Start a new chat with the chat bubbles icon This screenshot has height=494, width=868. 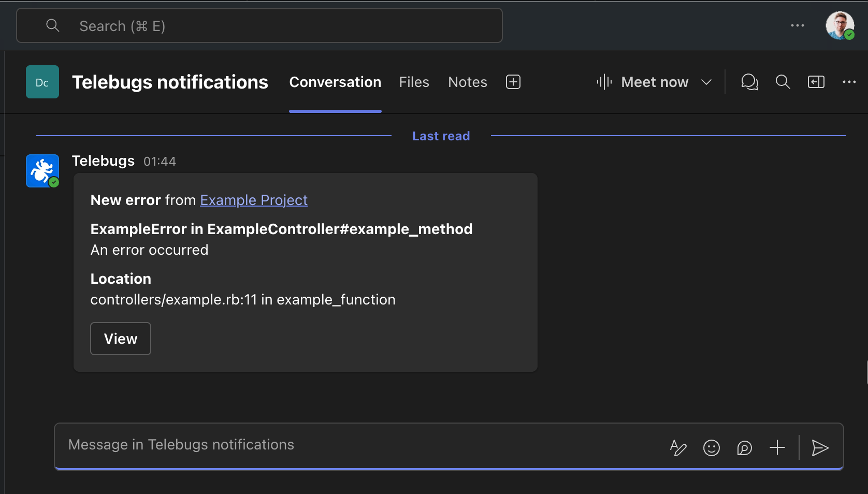pos(749,82)
